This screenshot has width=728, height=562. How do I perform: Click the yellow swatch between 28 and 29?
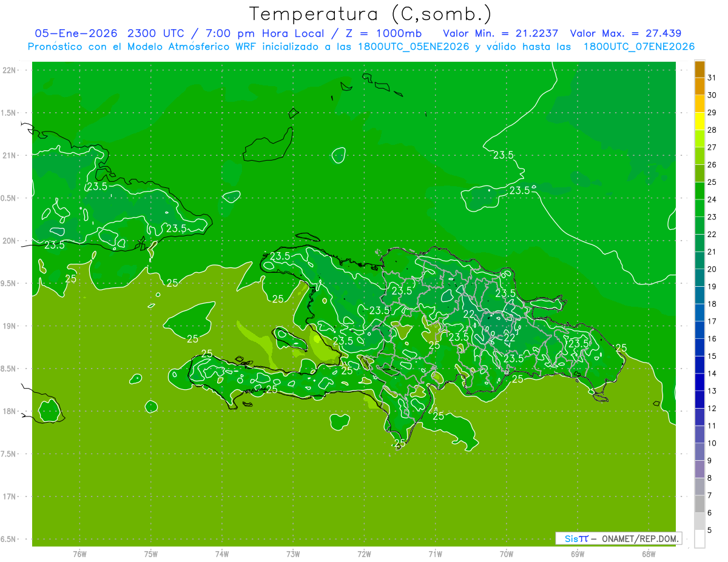(x=699, y=121)
